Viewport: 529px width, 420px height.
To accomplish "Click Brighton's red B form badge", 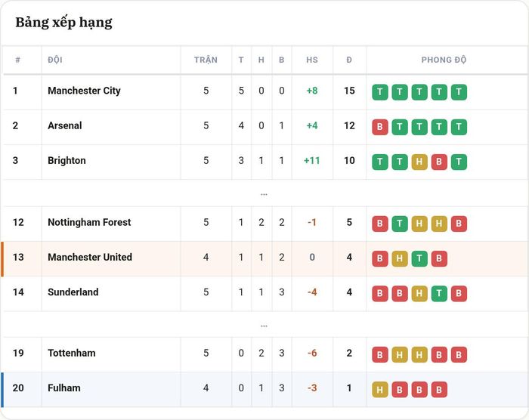I will coord(439,162).
